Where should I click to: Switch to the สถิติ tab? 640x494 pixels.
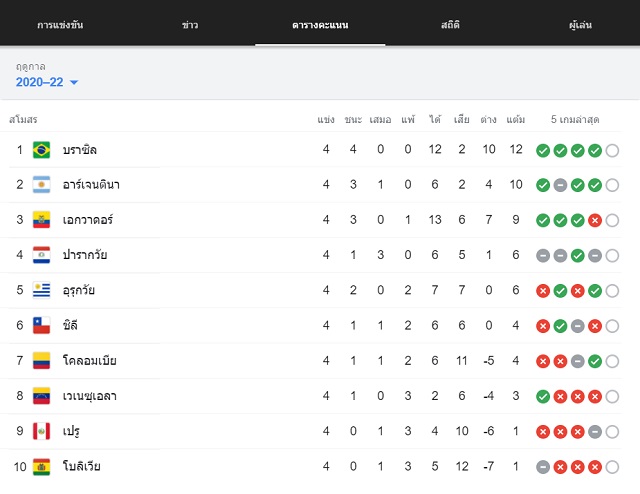click(x=450, y=25)
